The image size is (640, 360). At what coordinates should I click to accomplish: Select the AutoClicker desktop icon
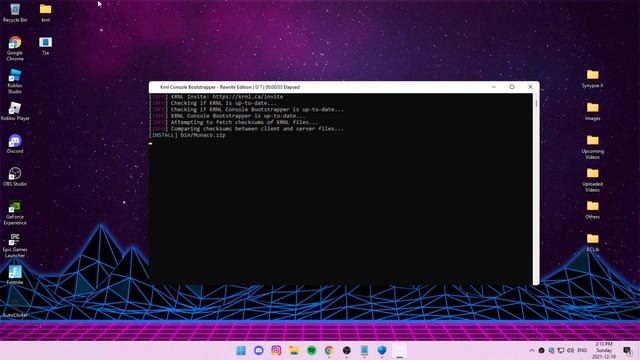point(15,308)
